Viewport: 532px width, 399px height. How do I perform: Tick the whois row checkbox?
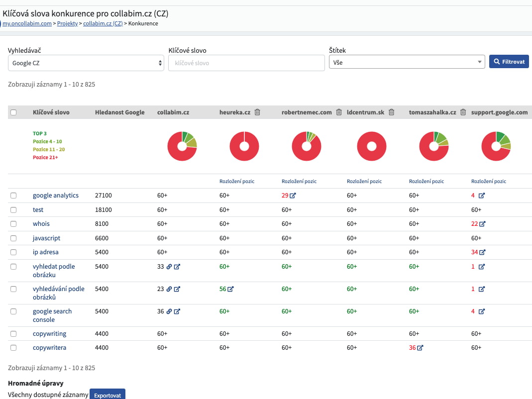(x=13, y=224)
